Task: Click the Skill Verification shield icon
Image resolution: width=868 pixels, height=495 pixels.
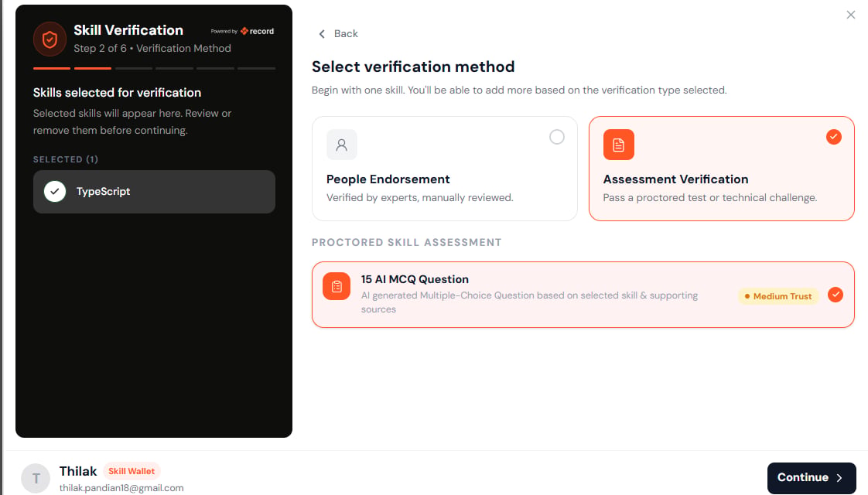Action: [x=50, y=39]
